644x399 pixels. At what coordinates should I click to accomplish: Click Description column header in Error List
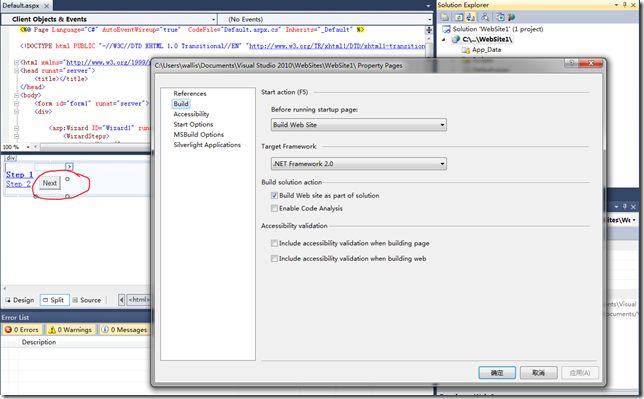click(39, 342)
